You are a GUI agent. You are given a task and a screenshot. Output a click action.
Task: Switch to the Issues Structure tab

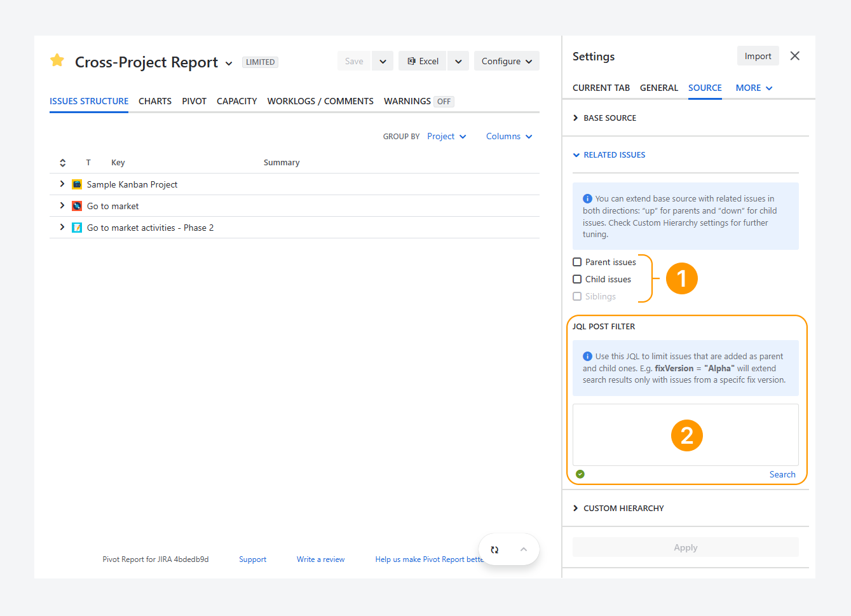(x=89, y=101)
